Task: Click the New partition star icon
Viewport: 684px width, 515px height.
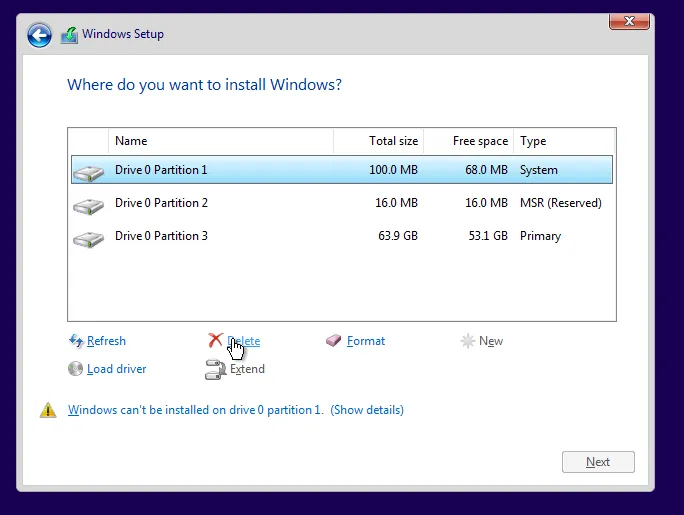Action: coord(467,341)
